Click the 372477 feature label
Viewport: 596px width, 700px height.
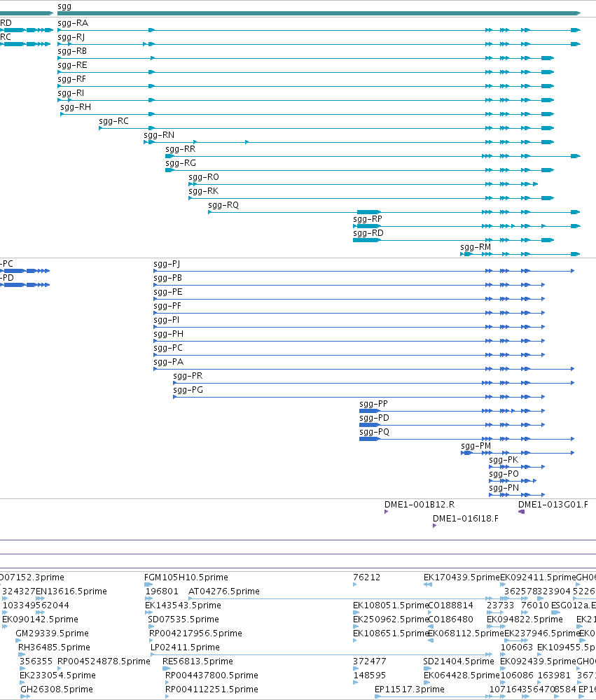[x=370, y=661]
